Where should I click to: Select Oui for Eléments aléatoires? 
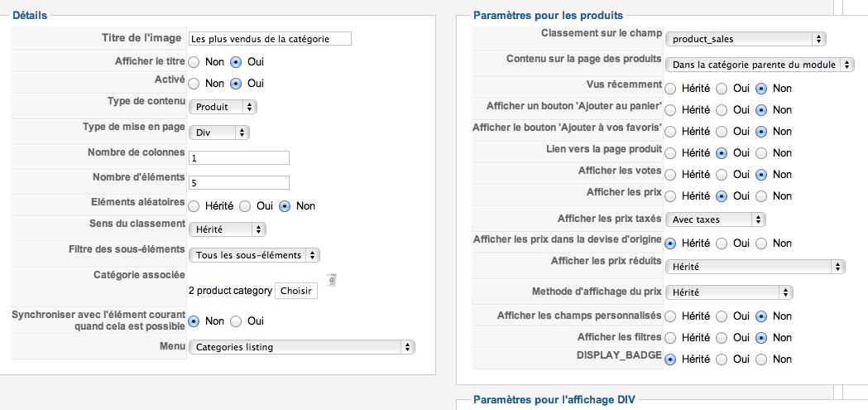click(245, 206)
